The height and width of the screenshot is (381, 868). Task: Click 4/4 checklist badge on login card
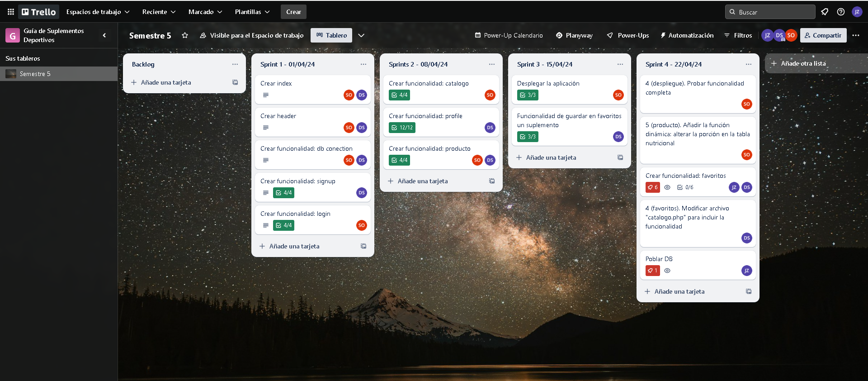[283, 225]
